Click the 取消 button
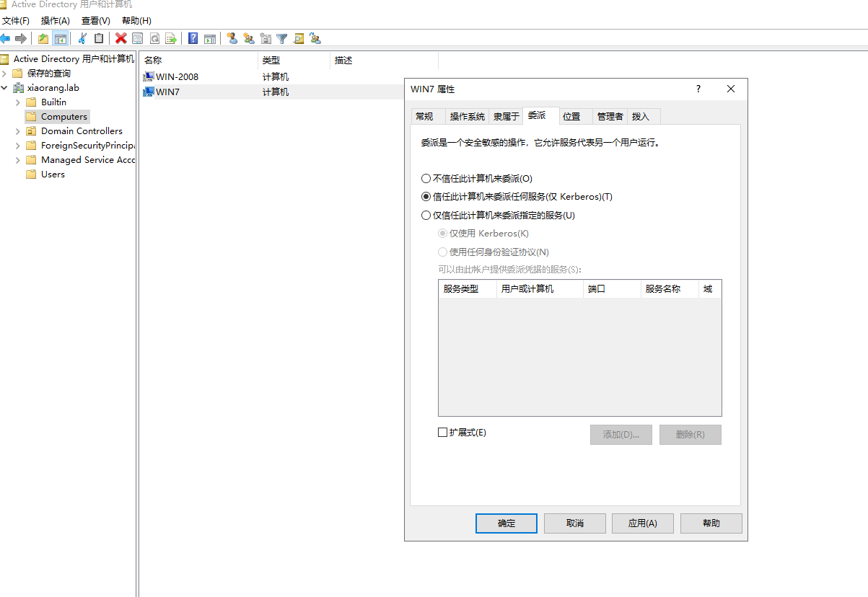Screen dimensions: 868x597 pos(574,523)
